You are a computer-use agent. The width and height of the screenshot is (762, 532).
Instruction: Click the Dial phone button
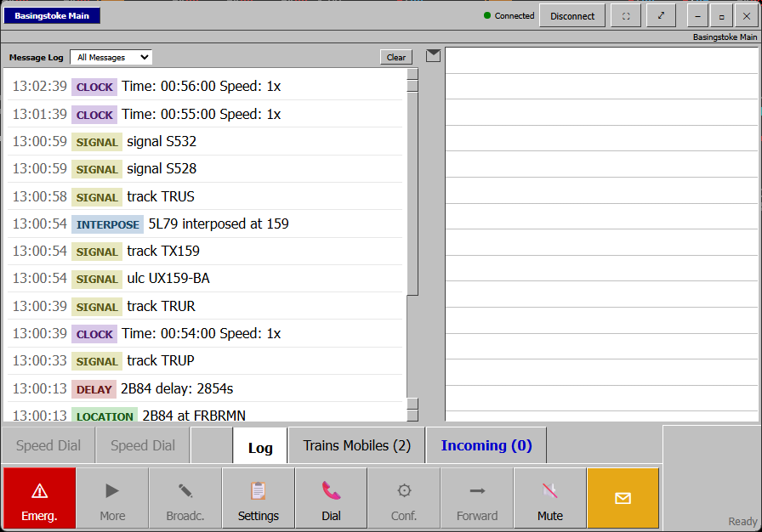(331, 497)
